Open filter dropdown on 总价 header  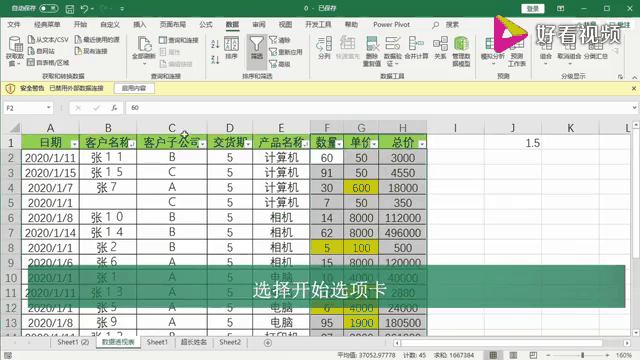(x=422, y=144)
